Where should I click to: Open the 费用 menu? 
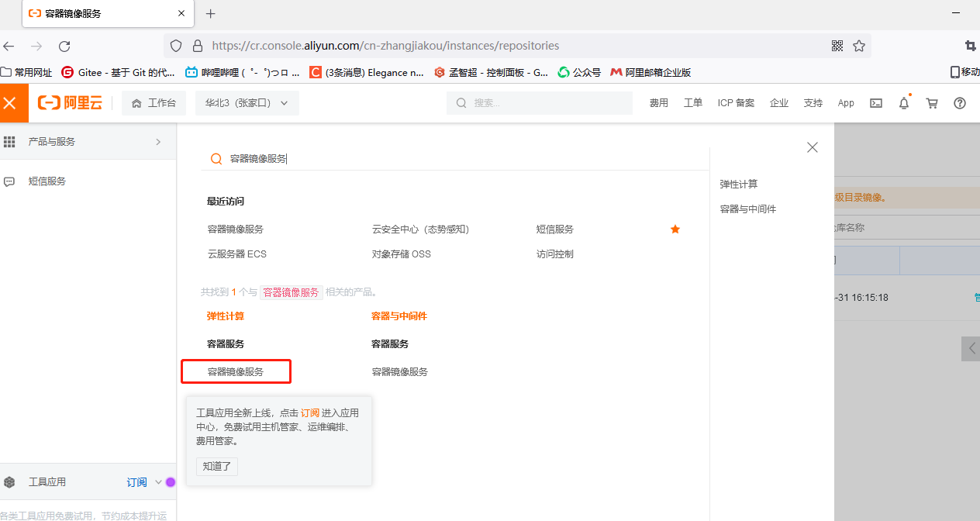pyautogui.click(x=659, y=103)
